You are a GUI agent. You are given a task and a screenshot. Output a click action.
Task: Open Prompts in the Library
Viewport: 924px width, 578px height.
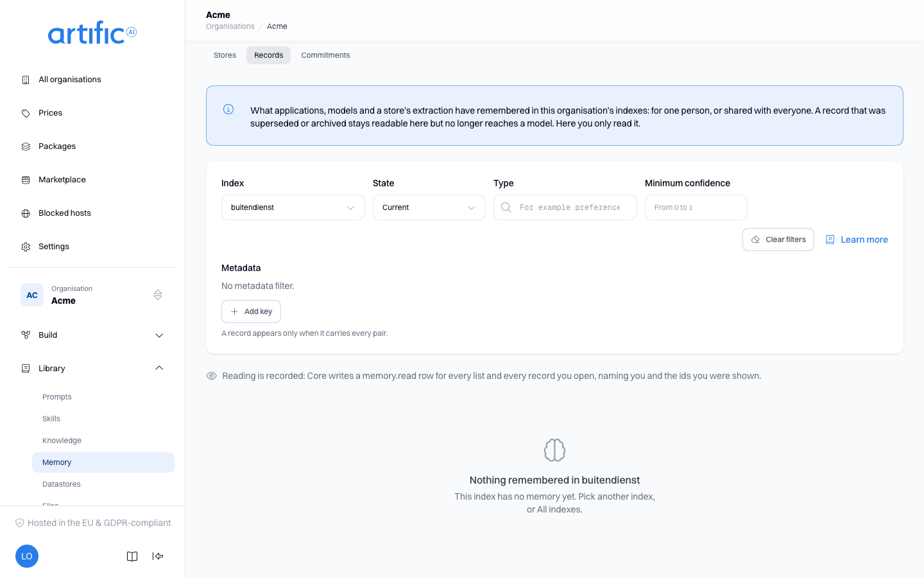pos(103,397)
